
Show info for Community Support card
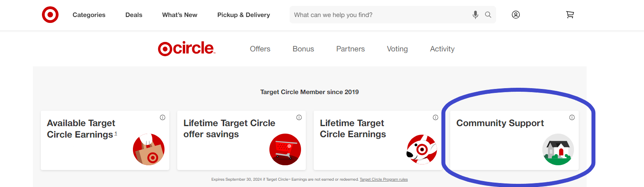(x=572, y=117)
